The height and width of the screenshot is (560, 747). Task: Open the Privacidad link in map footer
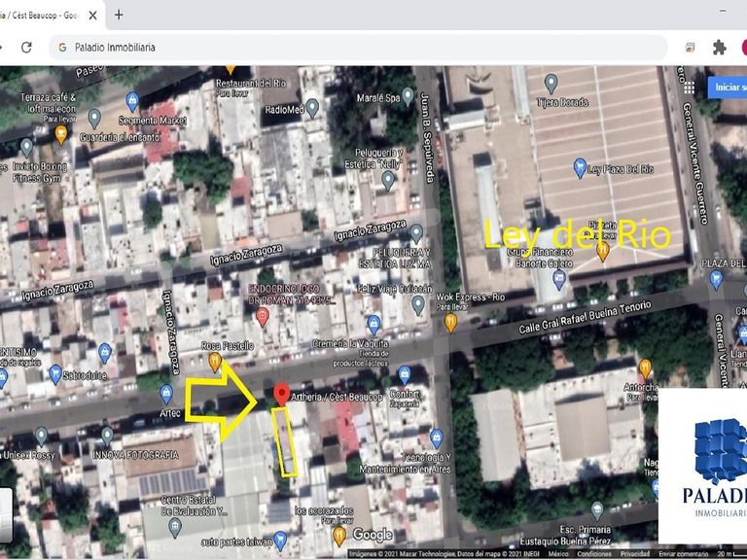point(634,554)
